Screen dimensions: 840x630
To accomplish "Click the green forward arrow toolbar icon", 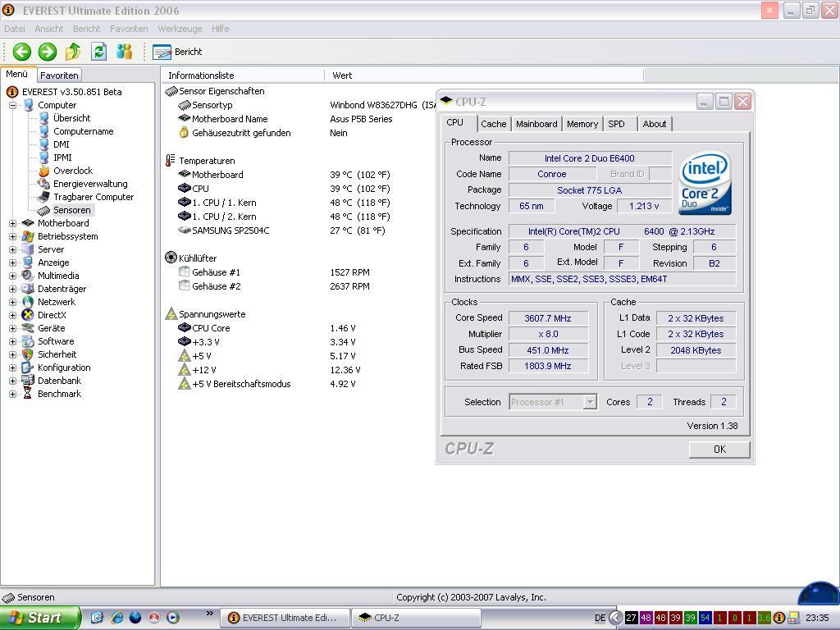I will pyautogui.click(x=48, y=52).
